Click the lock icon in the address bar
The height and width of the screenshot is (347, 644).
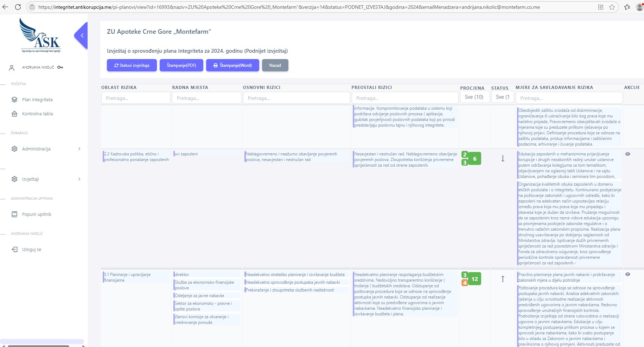[x=32, y=7]
